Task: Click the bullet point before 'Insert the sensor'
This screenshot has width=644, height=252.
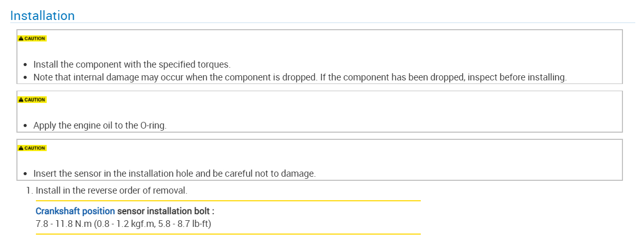Action: [x=26, y=174]
